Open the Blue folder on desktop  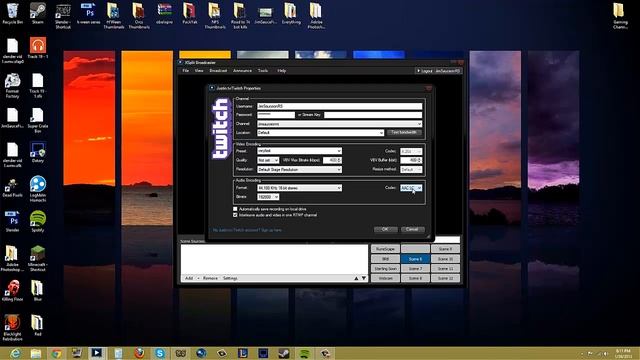(38, 291)
